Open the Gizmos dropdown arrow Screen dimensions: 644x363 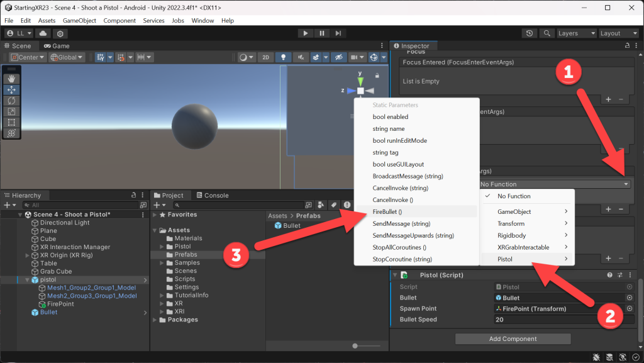click(384, 57)
